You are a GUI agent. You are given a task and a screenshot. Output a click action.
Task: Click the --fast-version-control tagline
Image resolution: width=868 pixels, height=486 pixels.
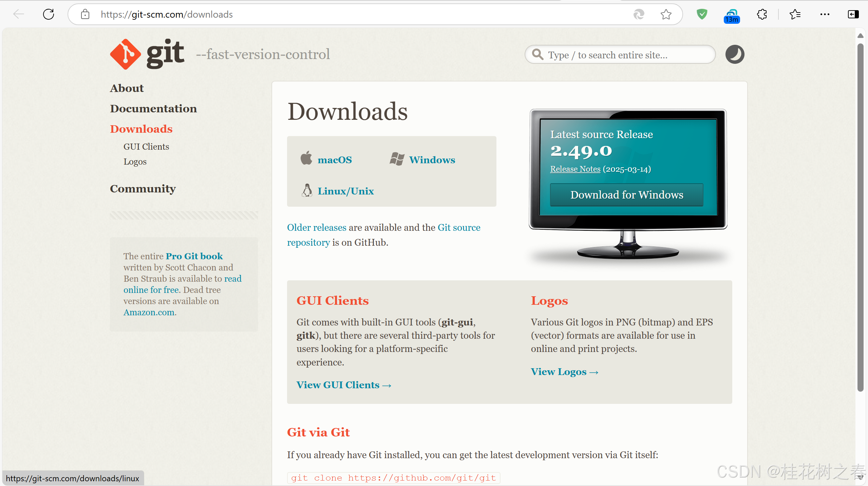pos(263,54)
